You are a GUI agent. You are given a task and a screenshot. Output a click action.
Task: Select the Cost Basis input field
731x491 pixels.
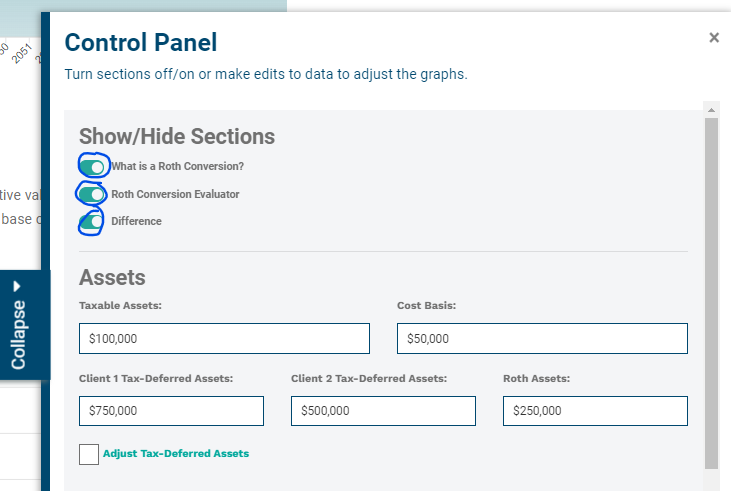(542, 338)
